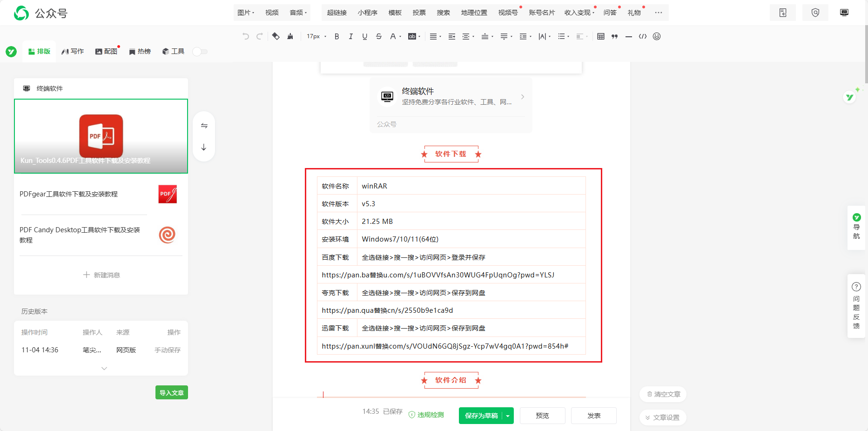The image size is (868, 431).
Task: Expand the 收入变现 dropdown
Action: (x=579, y=13)
